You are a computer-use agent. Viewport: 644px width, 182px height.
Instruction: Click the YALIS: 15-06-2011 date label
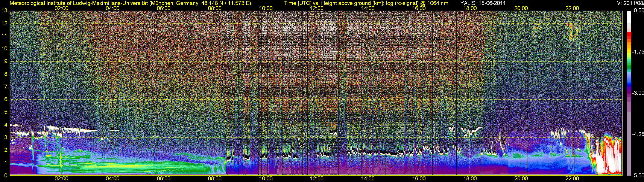483,3
